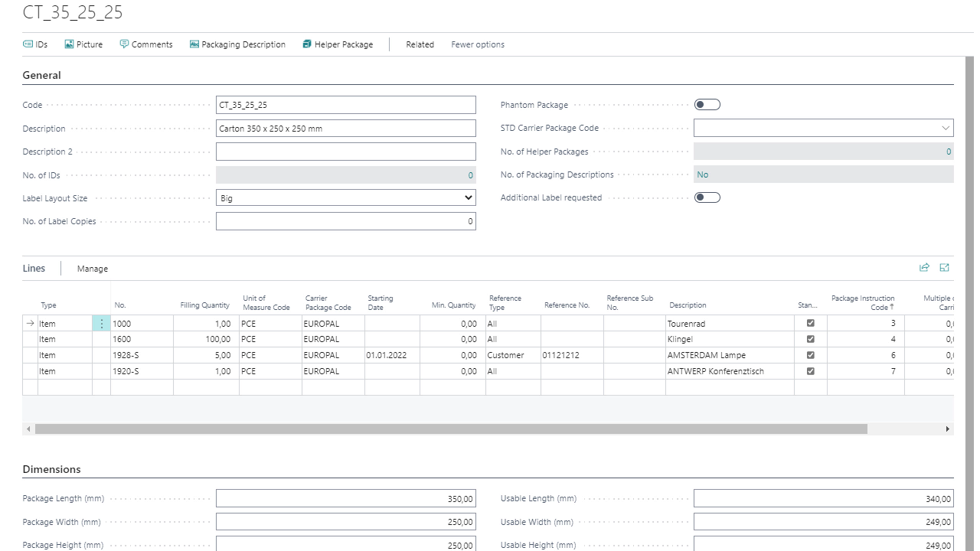Screen dimensions: 980x551
Task: Open the Comments action
Action: pyautogui.click(x=146, y=44)
